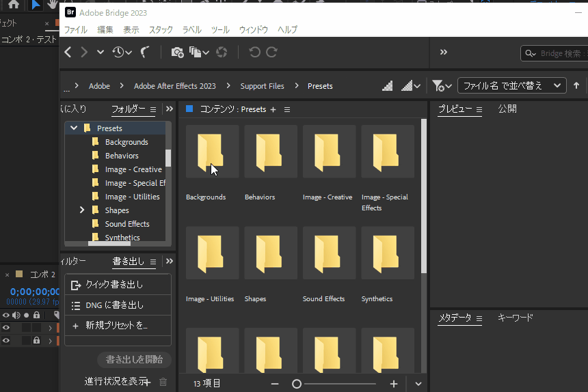
Task: Click the Open in Camera Raw icon
Action: point(222,52)
